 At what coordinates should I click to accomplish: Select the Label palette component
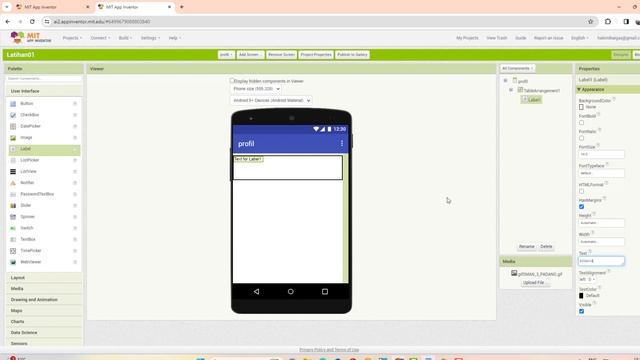click(x=44, y=149)
